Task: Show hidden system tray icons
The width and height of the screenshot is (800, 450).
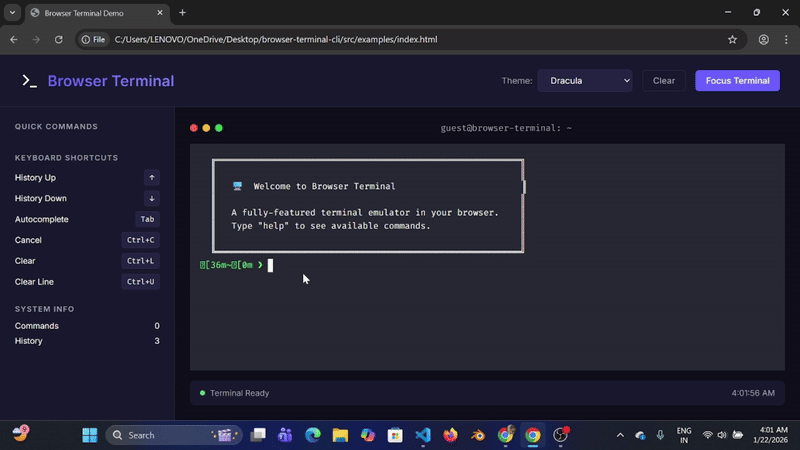Action: point(620,435)
